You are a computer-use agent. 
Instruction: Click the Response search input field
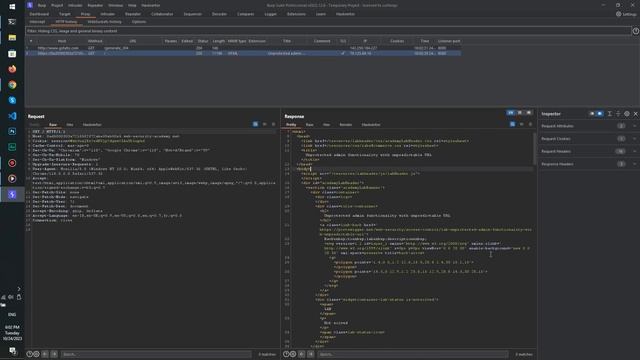(x=413, y=354)
